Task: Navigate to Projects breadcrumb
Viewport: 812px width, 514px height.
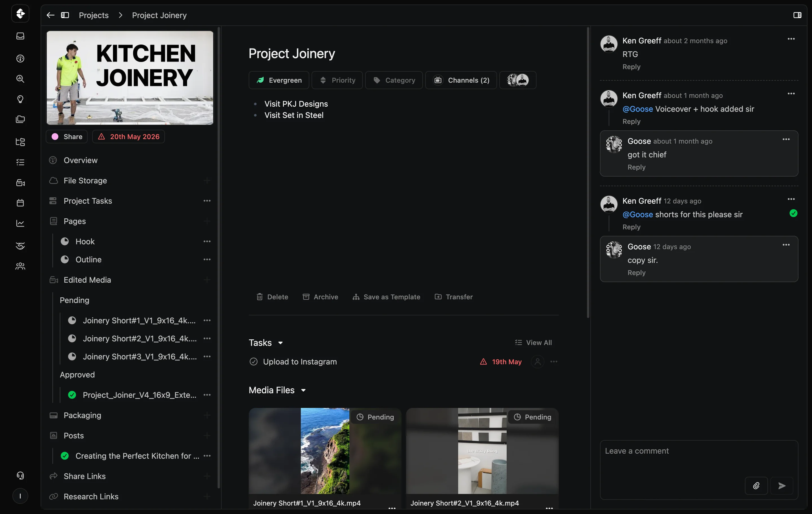Action: coord(94,15)
